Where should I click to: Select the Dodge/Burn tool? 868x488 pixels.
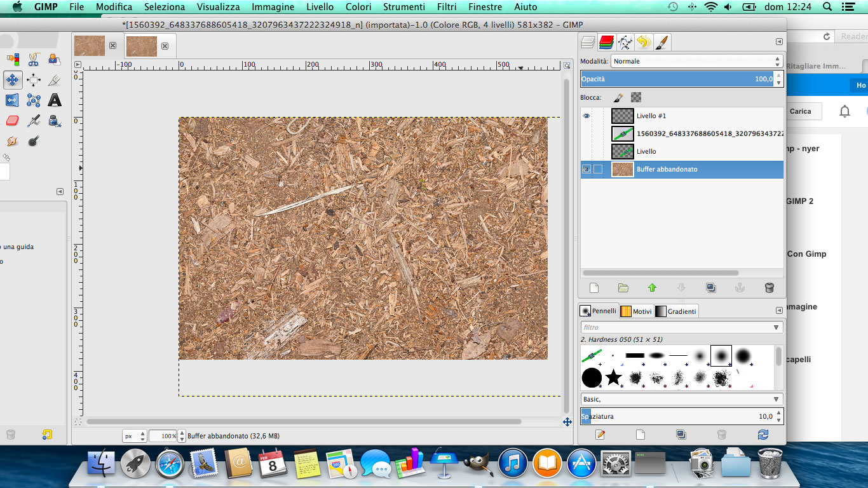[34, 141]
